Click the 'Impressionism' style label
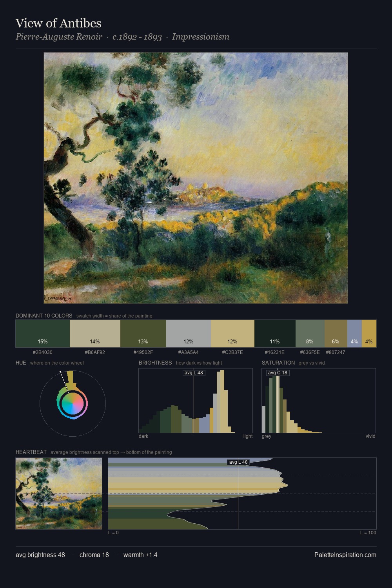 (x=201, y=37)
